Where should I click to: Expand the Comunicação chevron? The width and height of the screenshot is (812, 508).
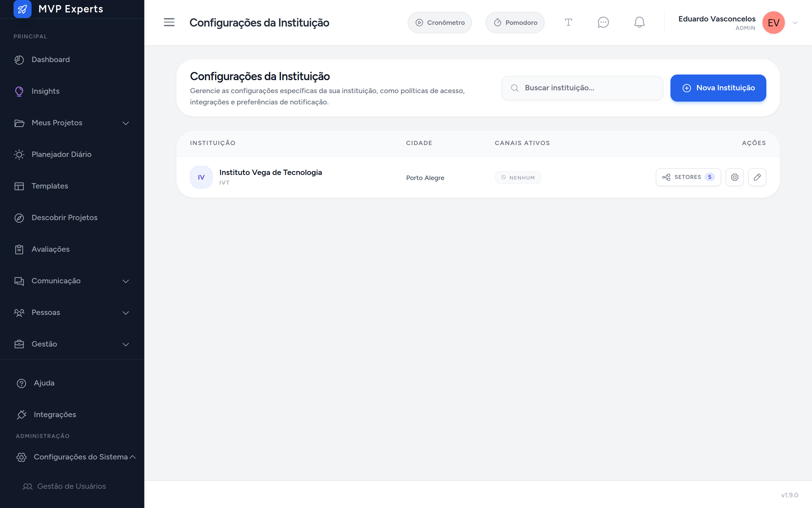pos(126,281)
